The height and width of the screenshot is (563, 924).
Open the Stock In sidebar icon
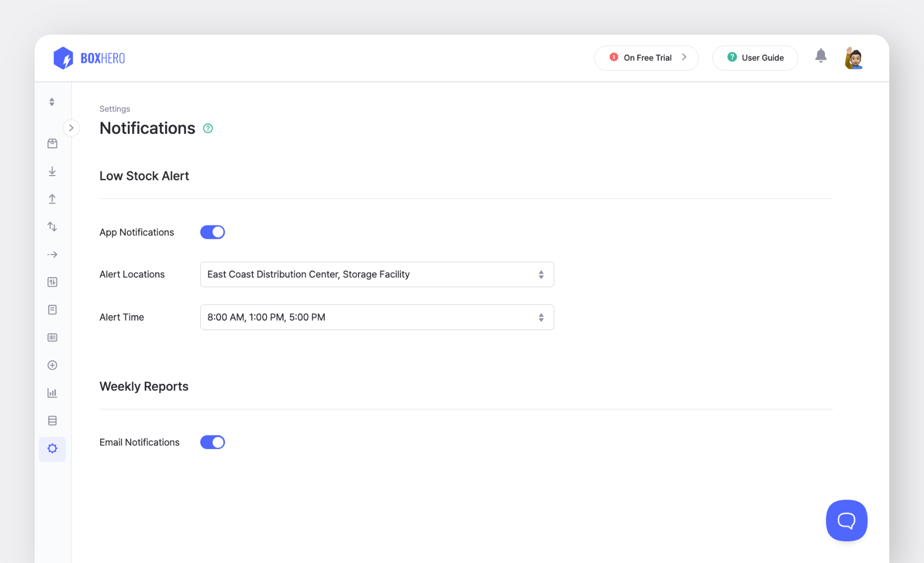pyautogui.click(x=52, y=171)
